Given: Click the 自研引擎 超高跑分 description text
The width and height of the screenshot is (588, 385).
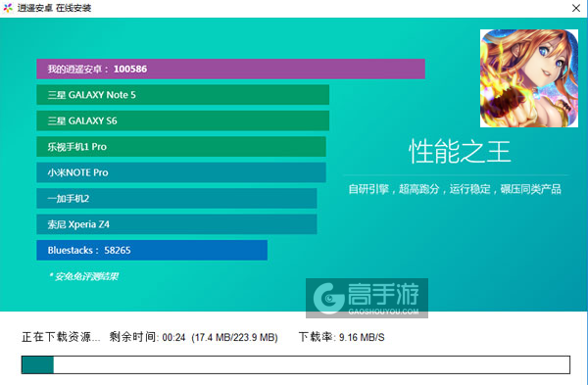Looking at the screenshot, I should 455,189.
